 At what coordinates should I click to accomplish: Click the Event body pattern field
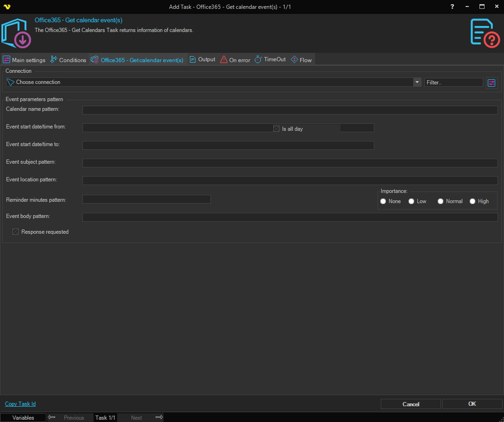[x=290, y=217]
